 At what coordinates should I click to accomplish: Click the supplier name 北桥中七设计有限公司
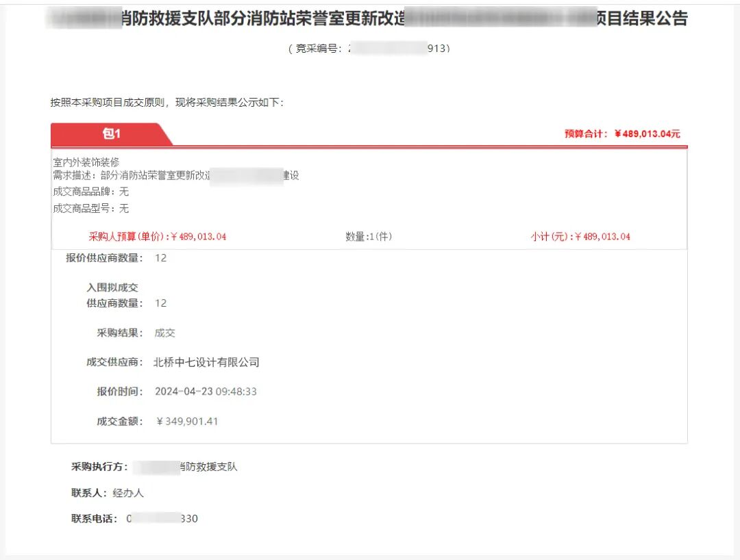(x=205, y=362)
